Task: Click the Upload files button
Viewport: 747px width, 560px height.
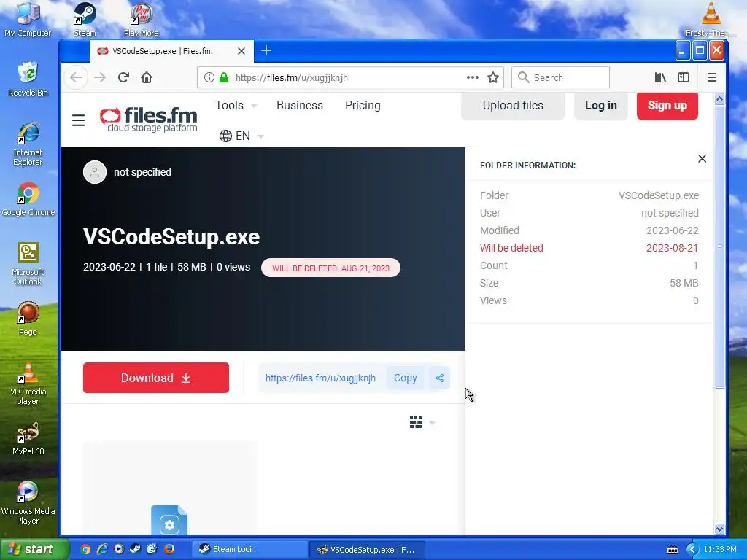Action: click(x=513, y=106)
